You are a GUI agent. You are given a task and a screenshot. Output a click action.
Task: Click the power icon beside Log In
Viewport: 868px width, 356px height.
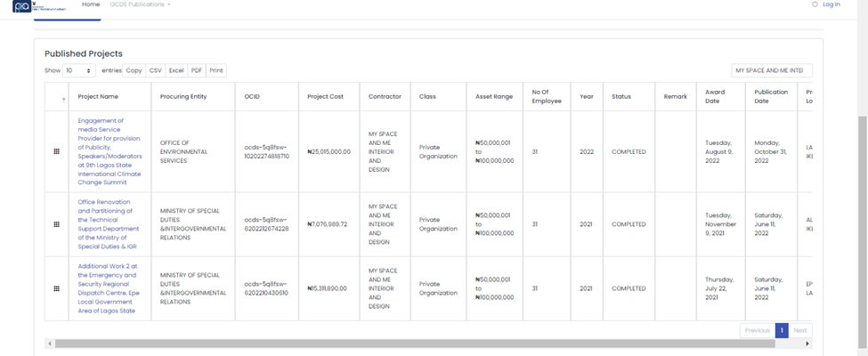[815, 4]
